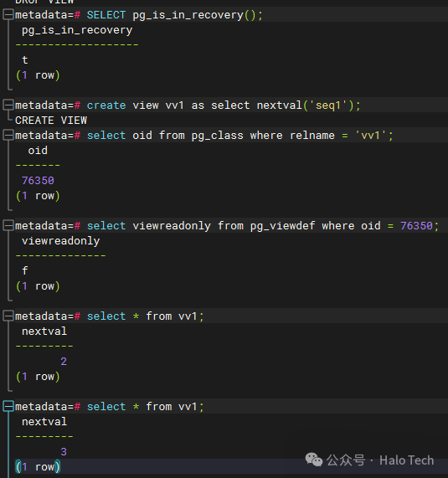
Task: Collapse the pg_is_in_recovery query block
Action: pos(8,14)
